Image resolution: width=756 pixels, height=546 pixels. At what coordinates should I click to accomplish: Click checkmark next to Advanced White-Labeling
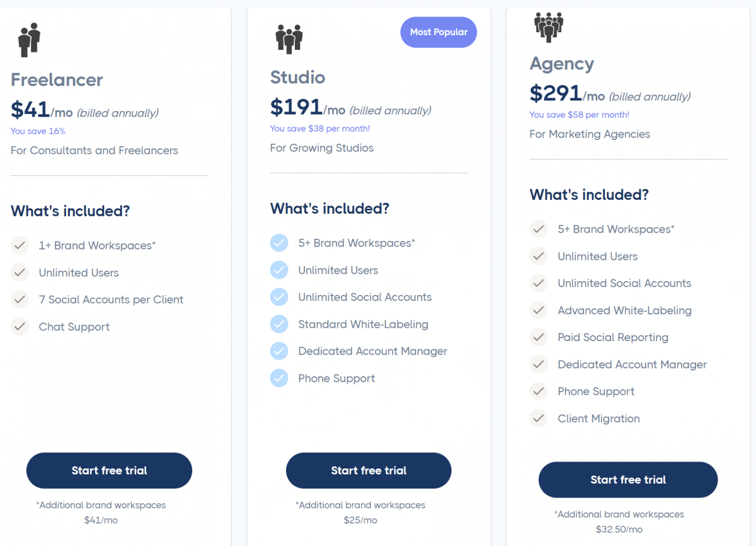click(x=539, y=310)
